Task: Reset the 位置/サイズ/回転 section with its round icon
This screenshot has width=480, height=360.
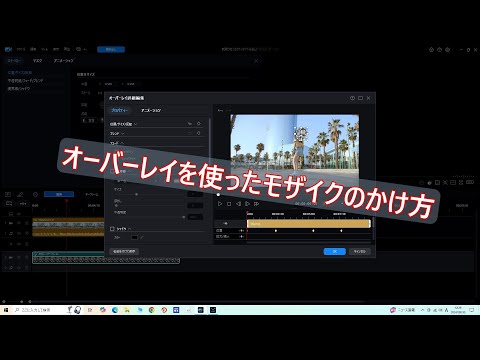Action: pos(199,124)
